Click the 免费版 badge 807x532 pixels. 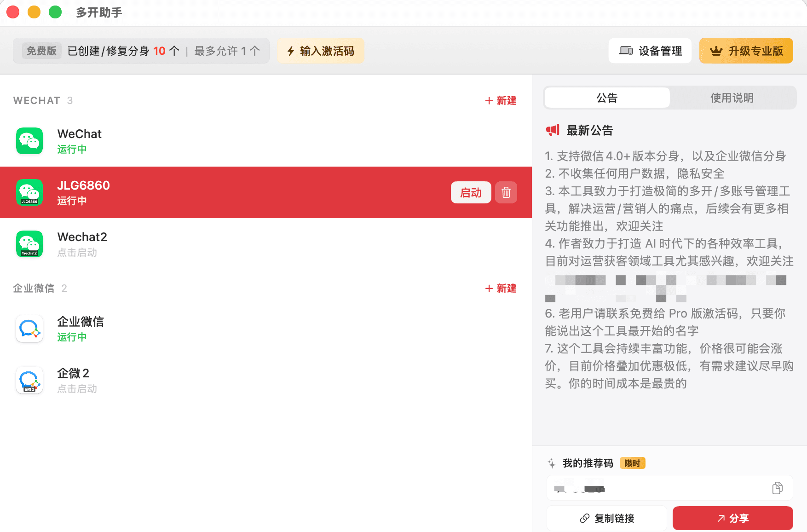tap(41, 51)
